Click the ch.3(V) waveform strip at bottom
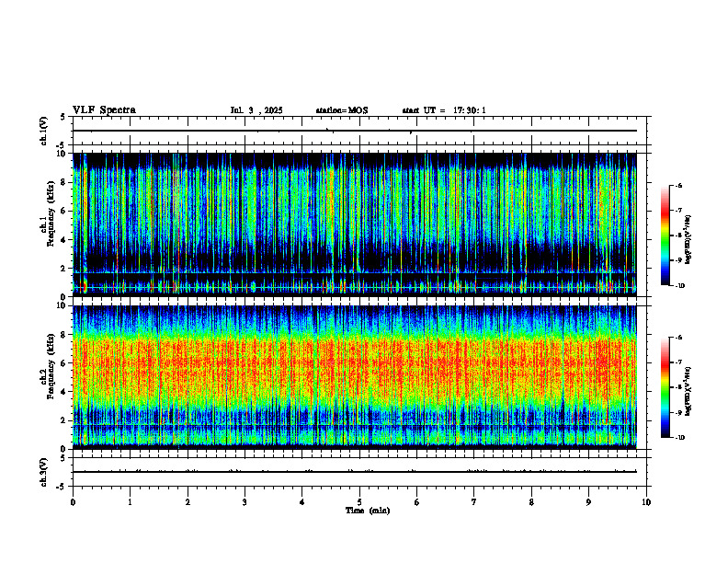This screenshot has height=563, width=728. (x=359, y=472)
